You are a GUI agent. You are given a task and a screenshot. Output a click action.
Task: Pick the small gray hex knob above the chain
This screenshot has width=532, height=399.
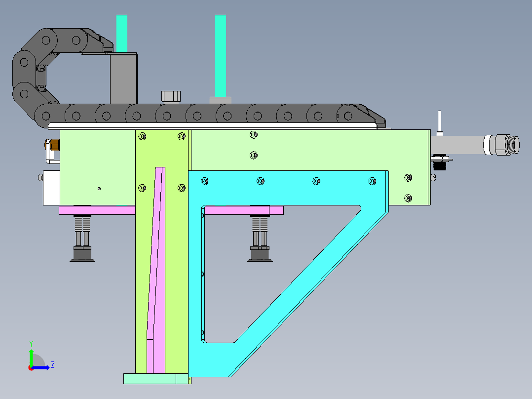point(171,96)
